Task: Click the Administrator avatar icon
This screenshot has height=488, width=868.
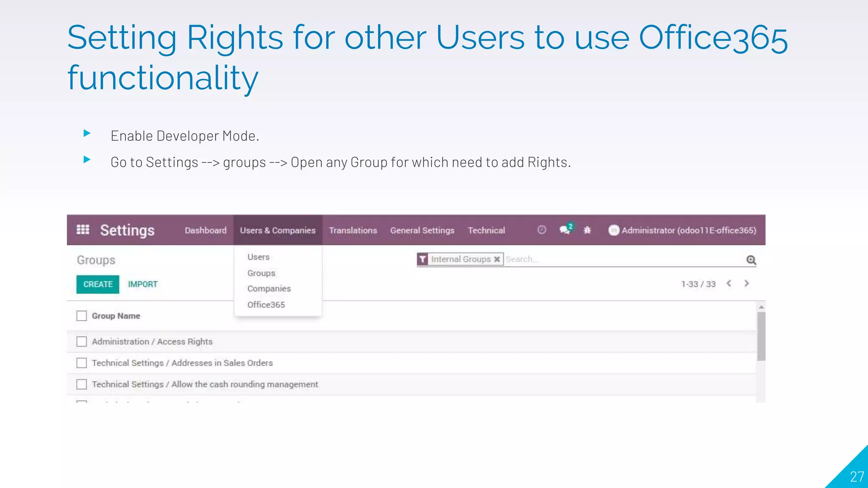Action: [x=614, y=230]
